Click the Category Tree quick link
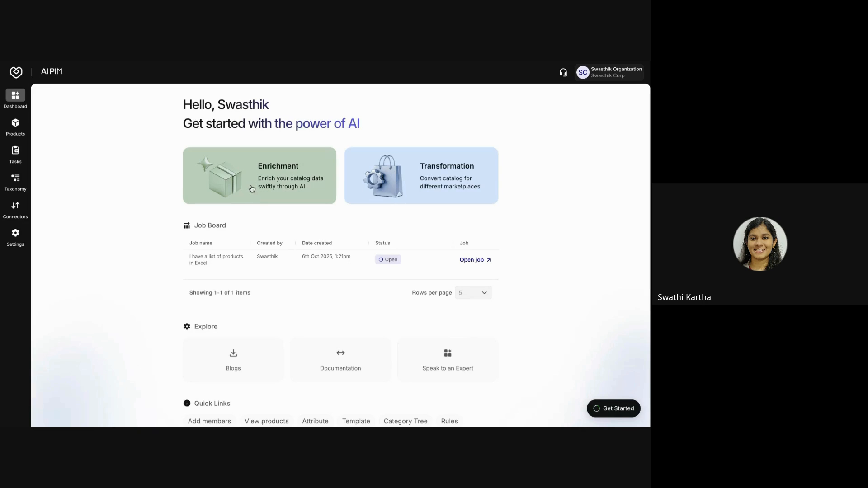868x488 pixels. 406,421
